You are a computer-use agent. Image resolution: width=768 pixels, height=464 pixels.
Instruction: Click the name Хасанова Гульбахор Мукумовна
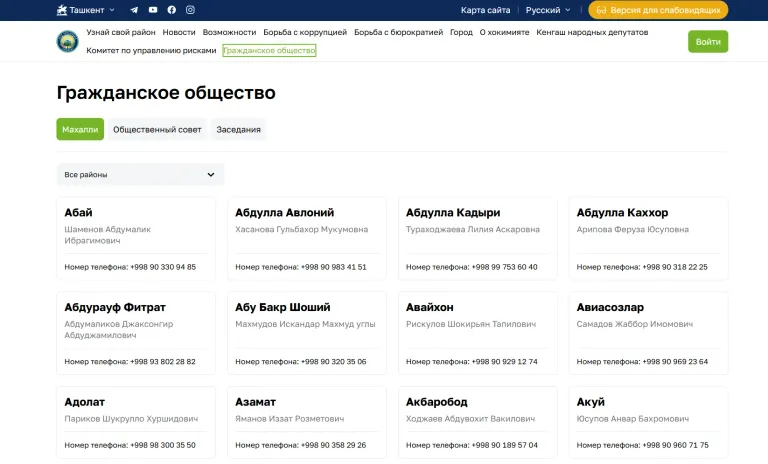(302, 229)
